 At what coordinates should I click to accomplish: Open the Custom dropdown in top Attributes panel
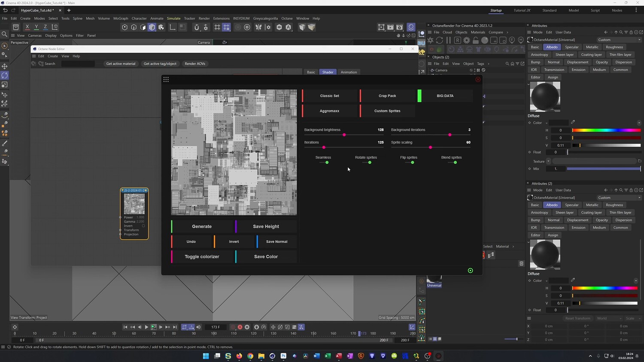[619, 39]
